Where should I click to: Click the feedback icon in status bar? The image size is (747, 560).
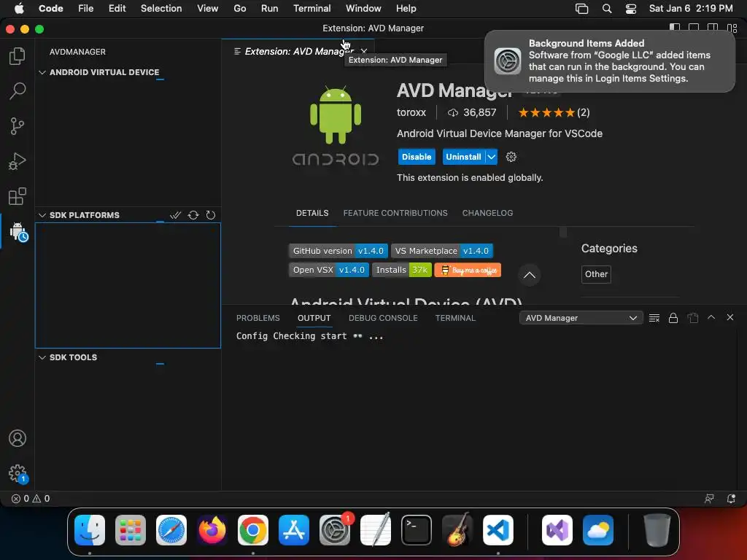pos(709,499)
